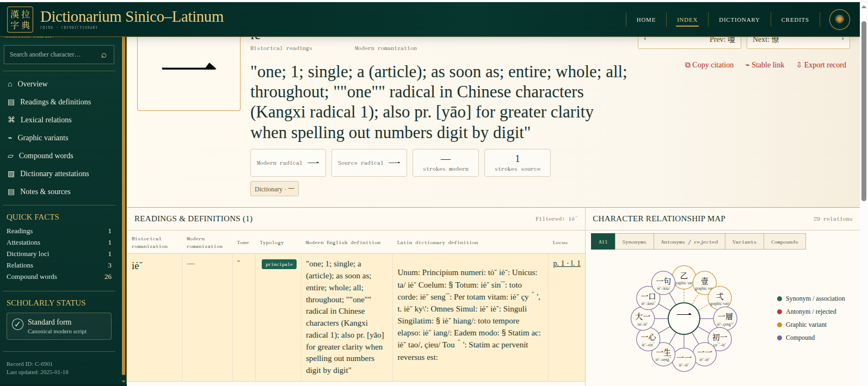Screen dimensions: 868x386
Task: Click the Modern radical chip
Action: 288,163
